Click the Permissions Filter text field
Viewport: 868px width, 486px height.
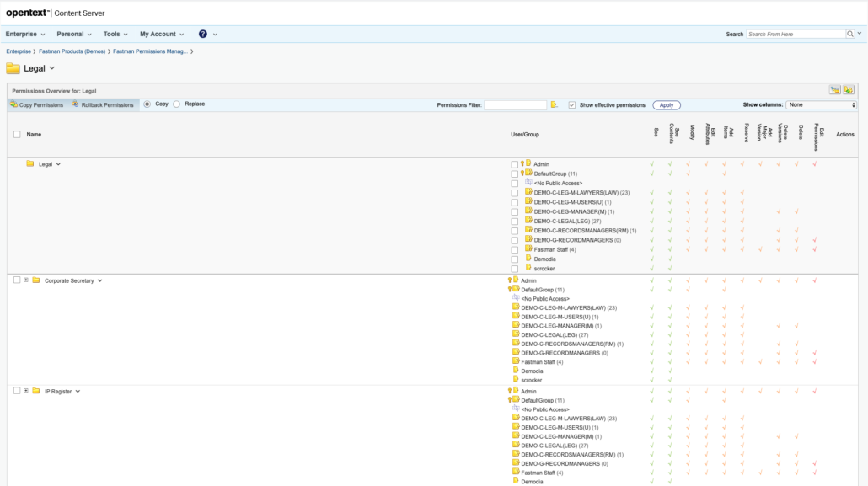coord(516,105)
